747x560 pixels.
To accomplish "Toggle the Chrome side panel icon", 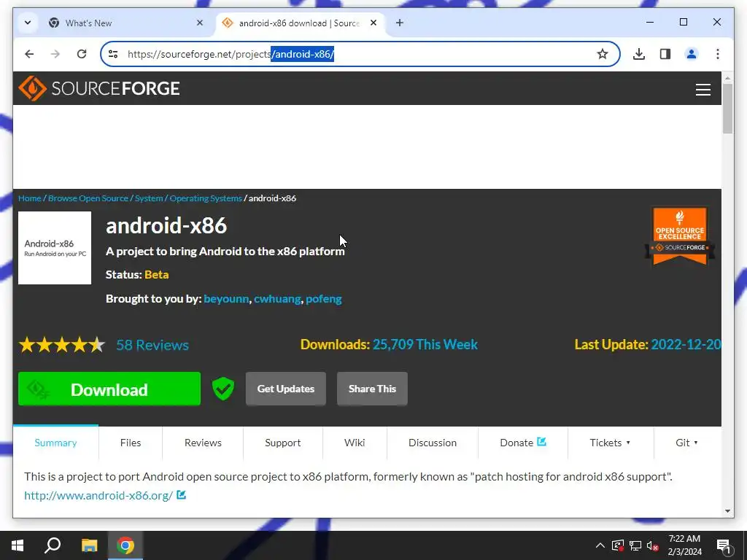I will point(665,54).
